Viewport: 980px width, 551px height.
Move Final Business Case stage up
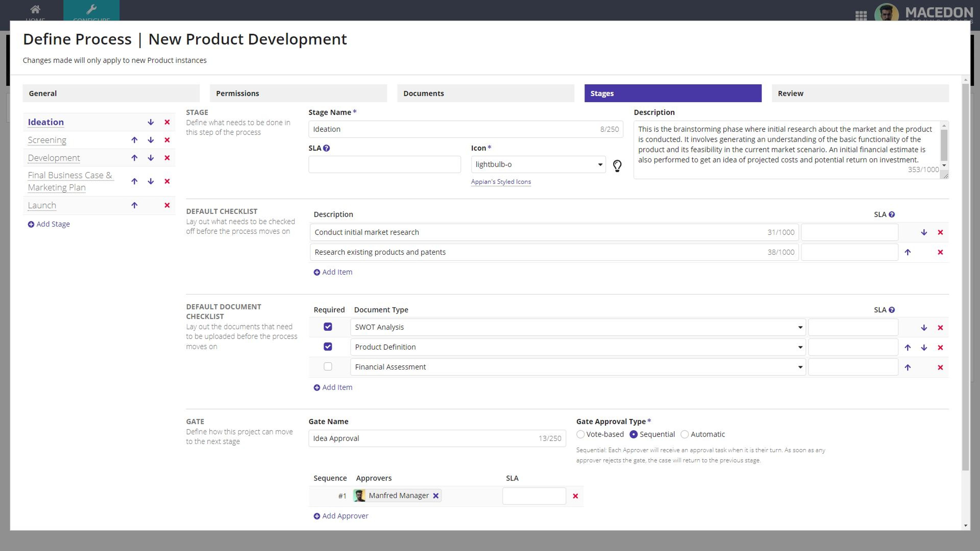(x=134, y=181)
